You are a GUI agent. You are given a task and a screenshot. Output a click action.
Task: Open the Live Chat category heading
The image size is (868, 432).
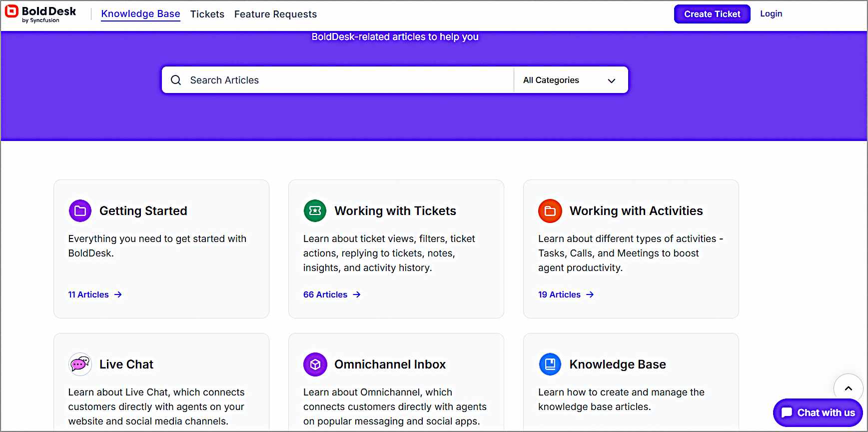pyautogui.click(x=126, y=364)
